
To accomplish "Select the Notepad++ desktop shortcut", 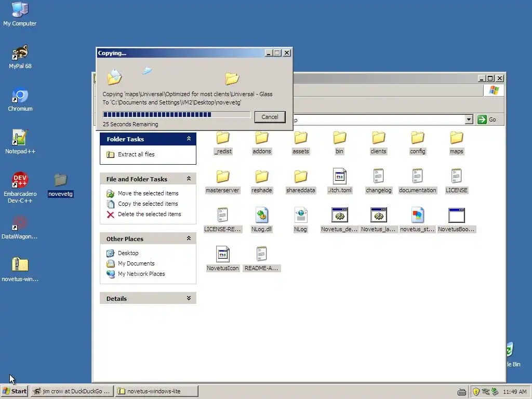I will click(x=20, y=142).
